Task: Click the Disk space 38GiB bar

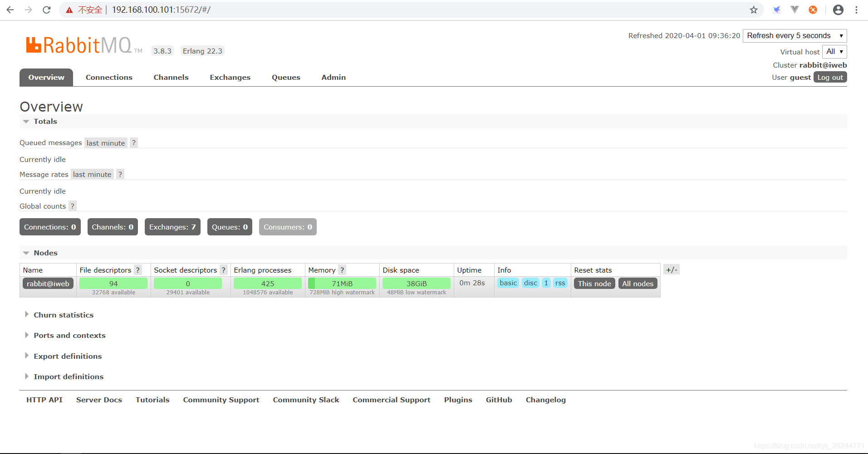Action: pyautogui.click(x=417, y=283)
